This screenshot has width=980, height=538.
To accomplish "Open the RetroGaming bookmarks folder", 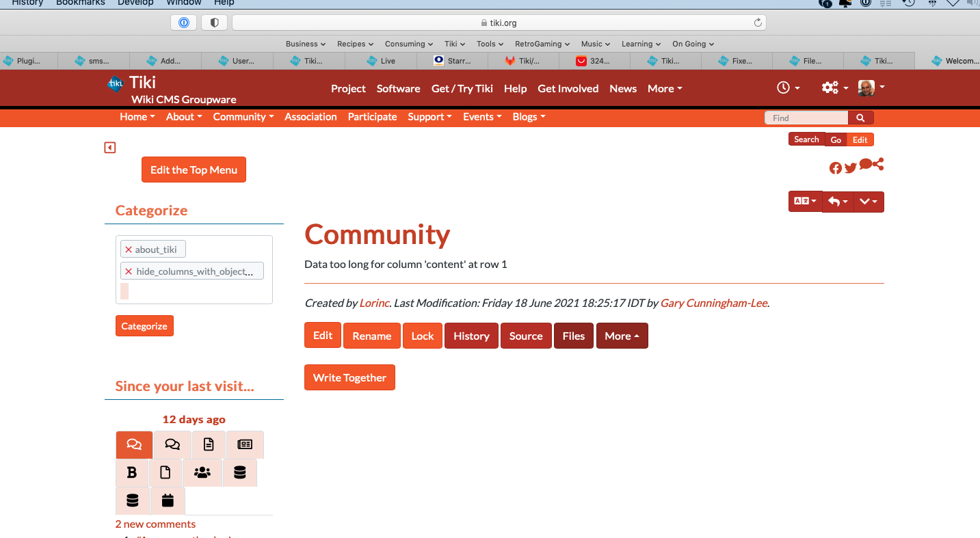I will (542, 44).
